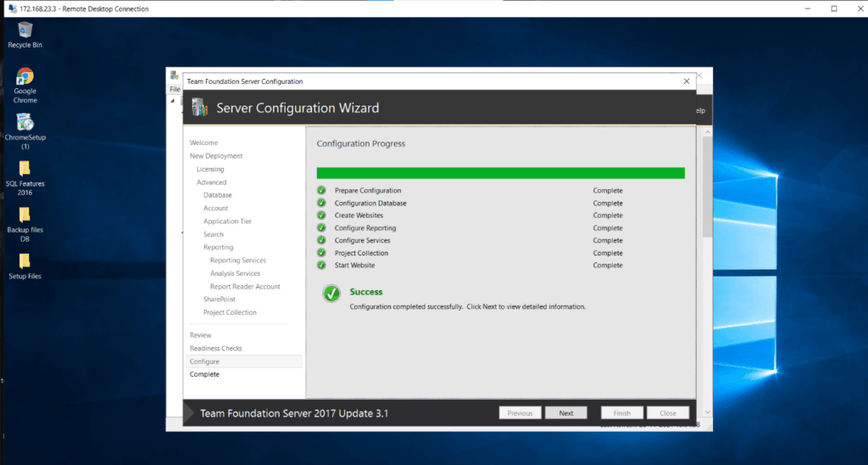The width and height of the screenshot is (868, 465).
Task: Select the Setup Files desktop folder
Action: coord(25,266)
